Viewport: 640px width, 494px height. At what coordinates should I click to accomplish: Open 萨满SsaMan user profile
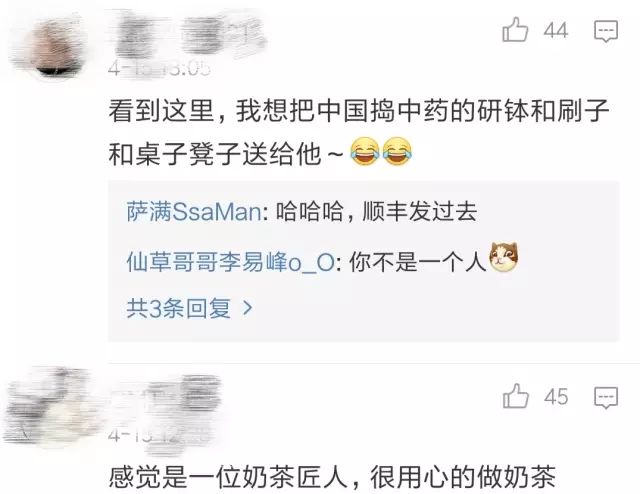tap(194, 212)
